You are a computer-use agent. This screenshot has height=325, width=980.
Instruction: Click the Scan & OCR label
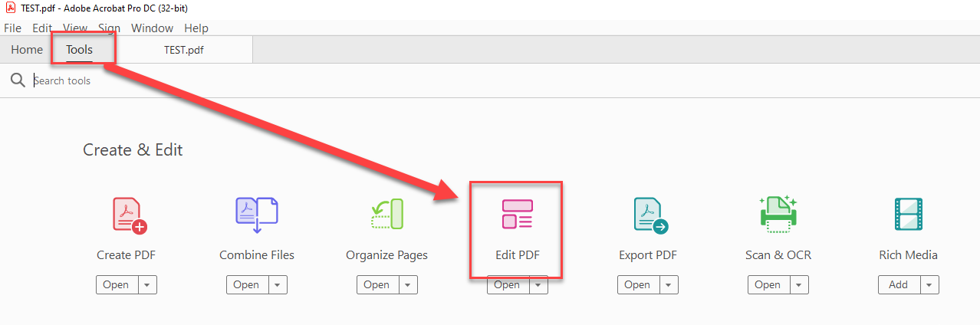(x=778, y=255)
